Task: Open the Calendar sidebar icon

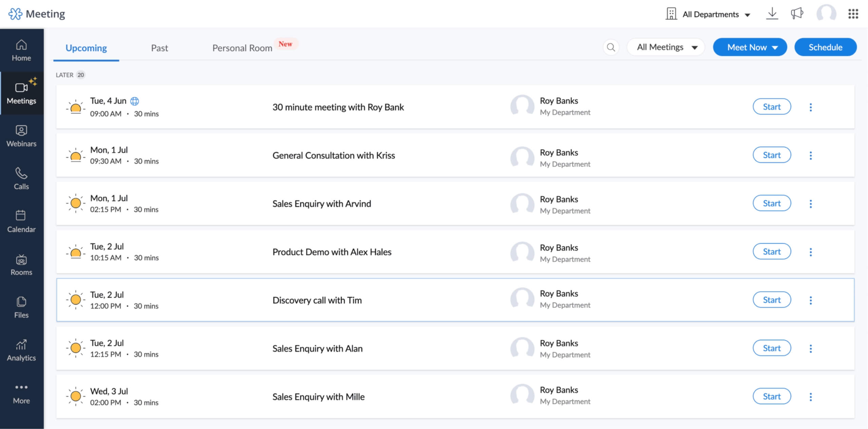Action: [x=21, y=222]
